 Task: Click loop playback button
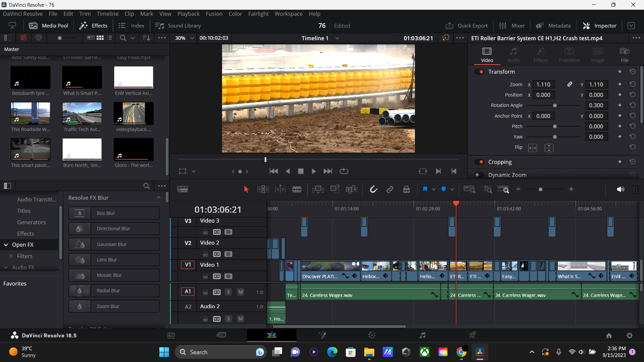tap(344, 171)
